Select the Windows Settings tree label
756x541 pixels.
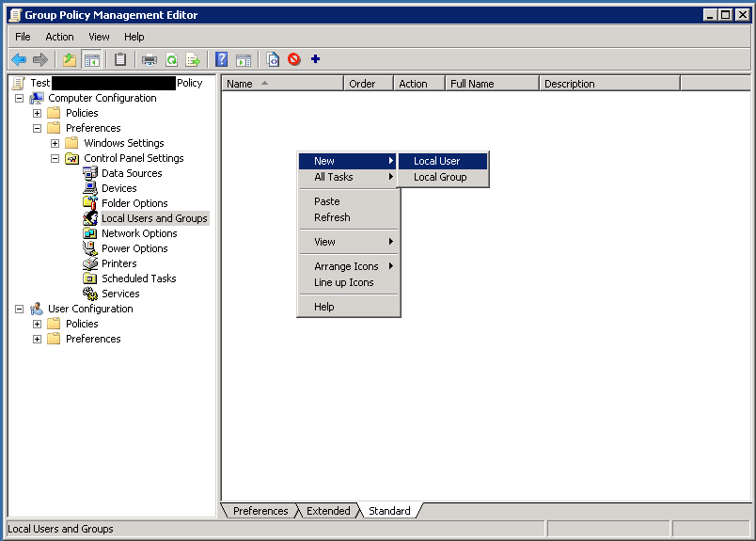124,143
